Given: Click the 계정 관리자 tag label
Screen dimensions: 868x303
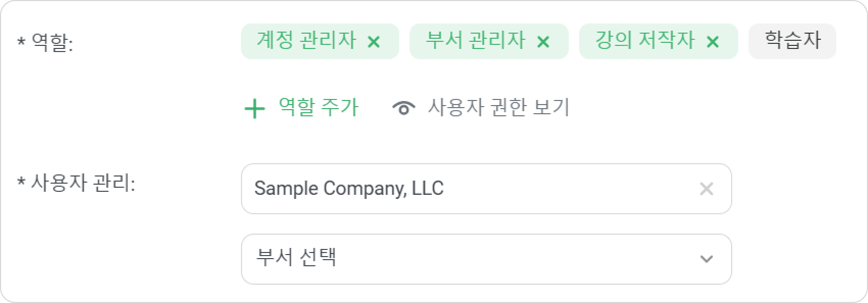Looking at the screenshot, I should 306,40.
